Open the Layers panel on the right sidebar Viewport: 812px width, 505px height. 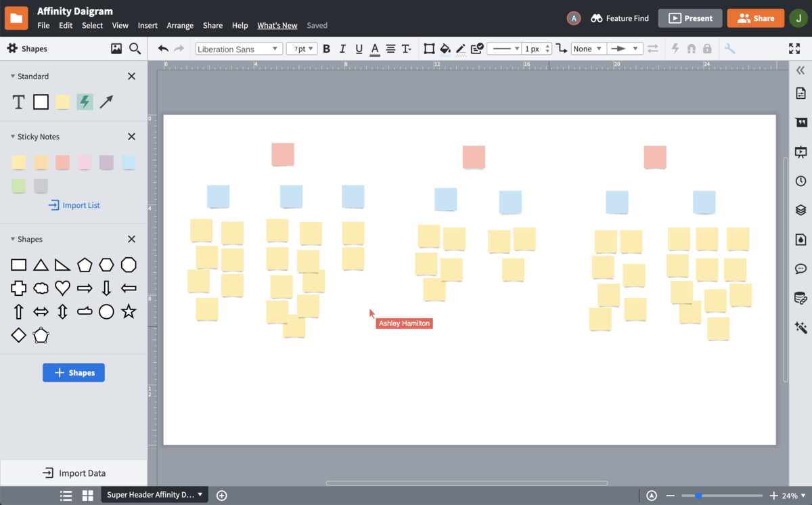pos(800,210)
